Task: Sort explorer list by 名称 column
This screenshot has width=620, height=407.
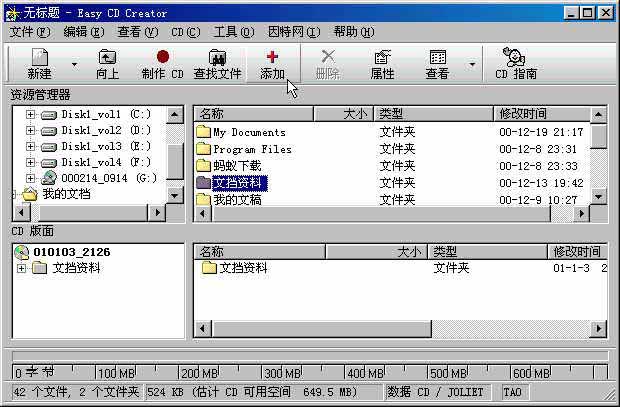Action: pos(254,114)
